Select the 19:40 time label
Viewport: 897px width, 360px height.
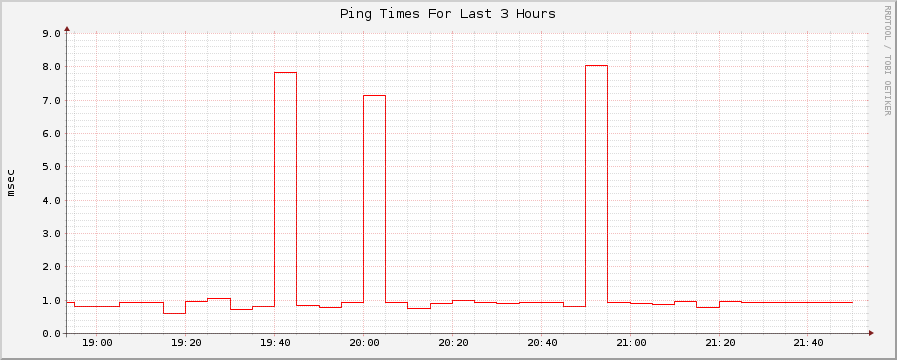point(275,343)
